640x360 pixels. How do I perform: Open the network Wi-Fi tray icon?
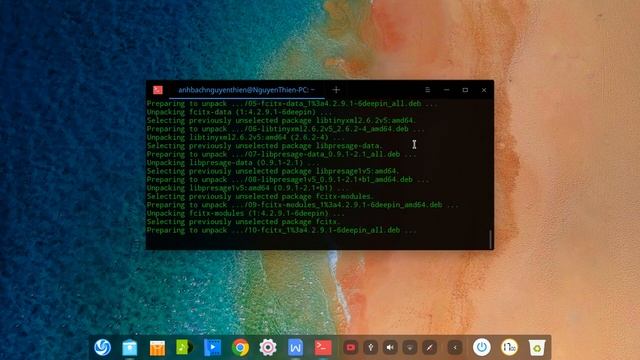pos(410,347)
